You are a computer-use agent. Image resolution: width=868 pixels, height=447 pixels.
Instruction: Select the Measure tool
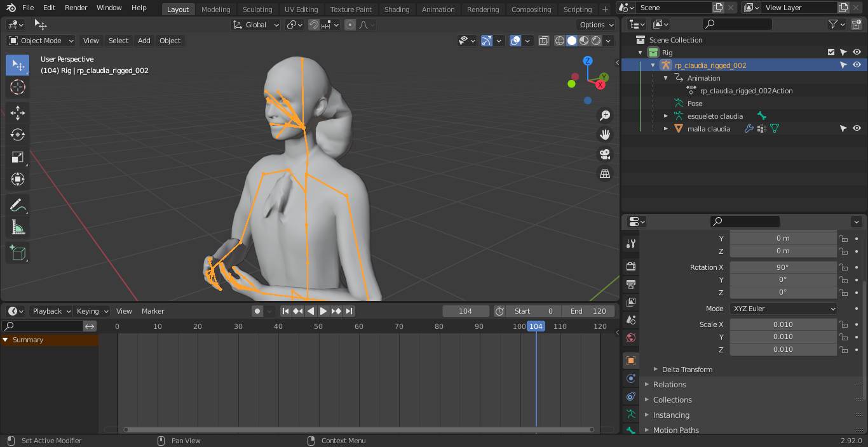point(18,227)
